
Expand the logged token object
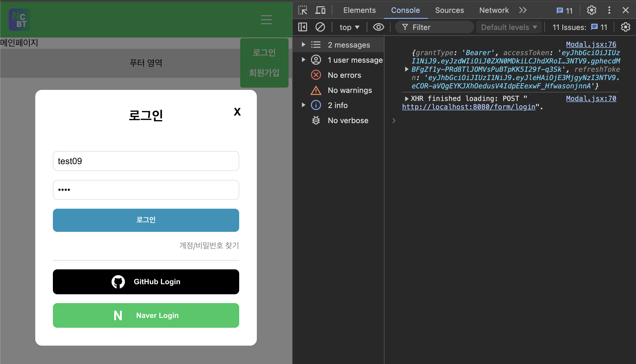click(x=406, y=69)
